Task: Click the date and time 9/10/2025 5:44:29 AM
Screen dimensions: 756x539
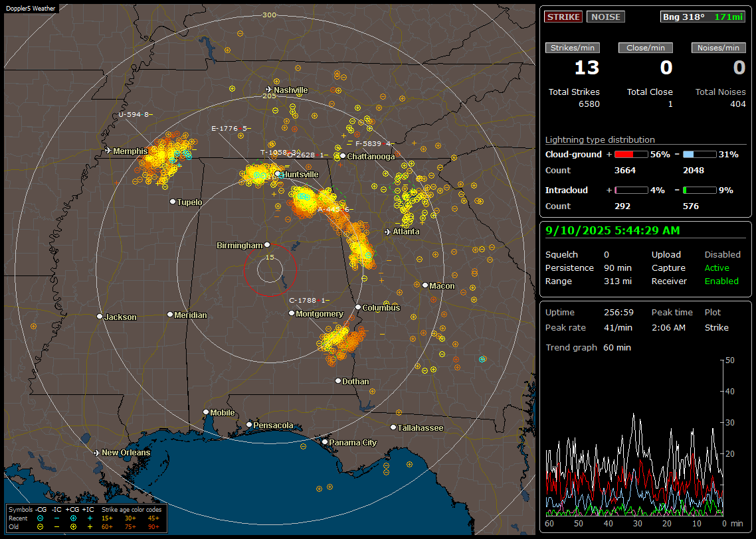Action: click(x=613, y=231)
